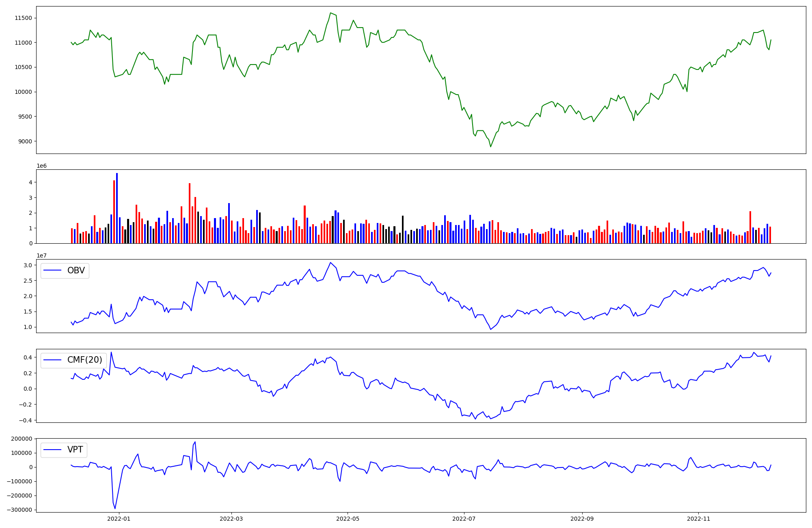Screen dimensions: 812x528
Task: Click the CMF(20) legend label
Action: coord(84,360)
